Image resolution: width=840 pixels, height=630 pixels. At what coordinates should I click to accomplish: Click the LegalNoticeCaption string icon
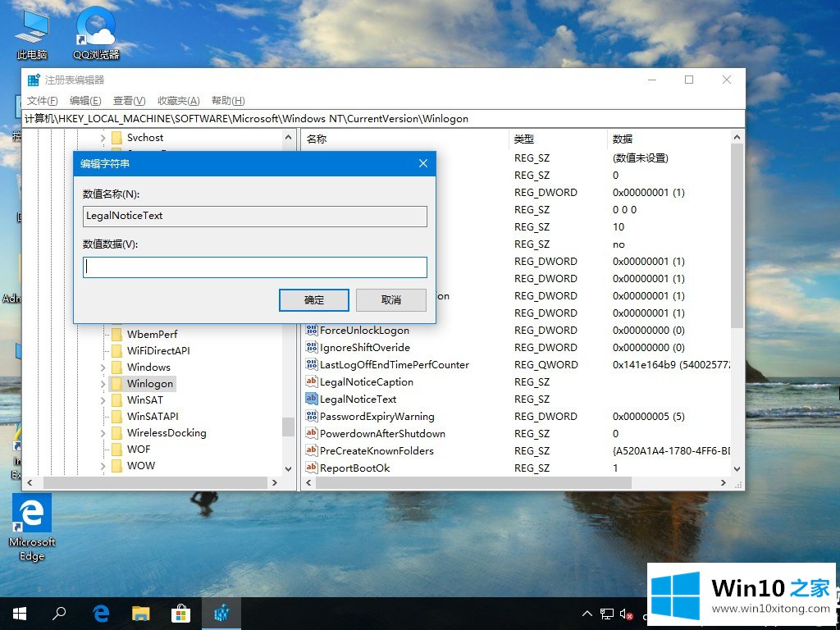[x=311, y=381]
